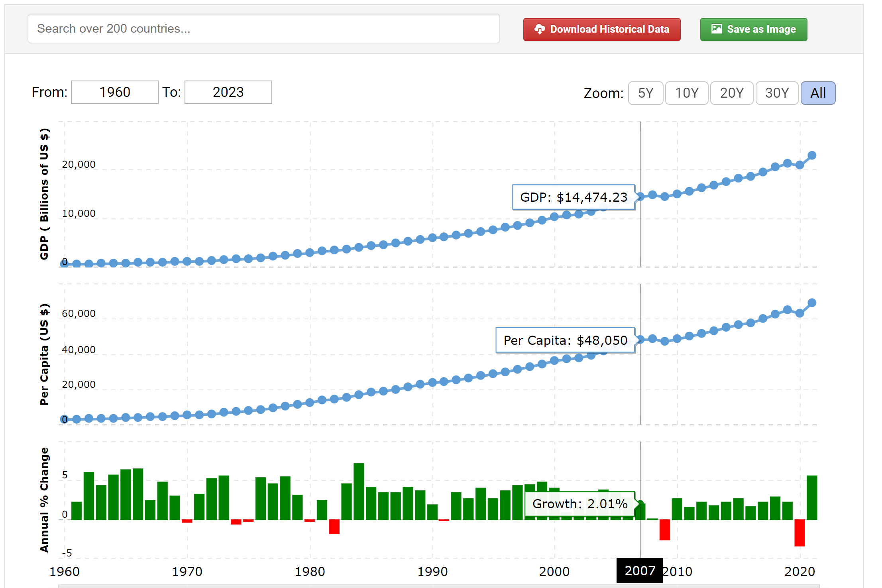Click the To year 2023 field
The image size is (882, 588).
pos(228,92)
